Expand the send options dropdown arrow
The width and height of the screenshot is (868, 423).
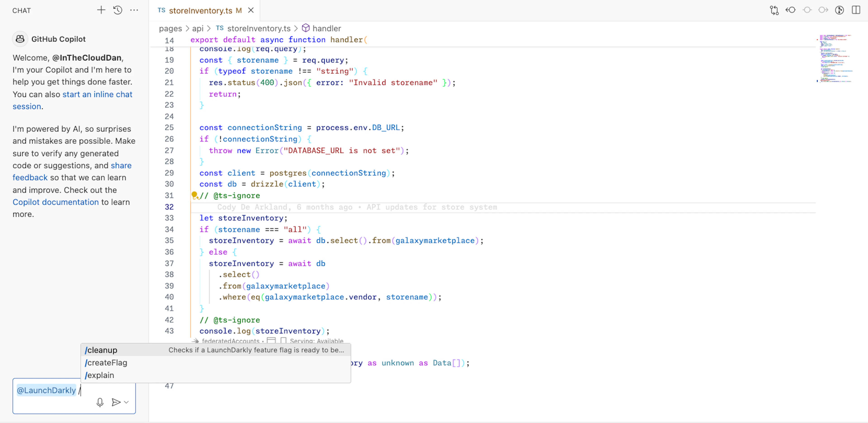126,402
